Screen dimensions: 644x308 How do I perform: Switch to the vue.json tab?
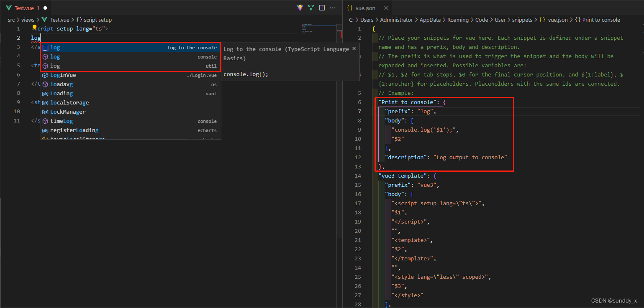tap(368, 8)
